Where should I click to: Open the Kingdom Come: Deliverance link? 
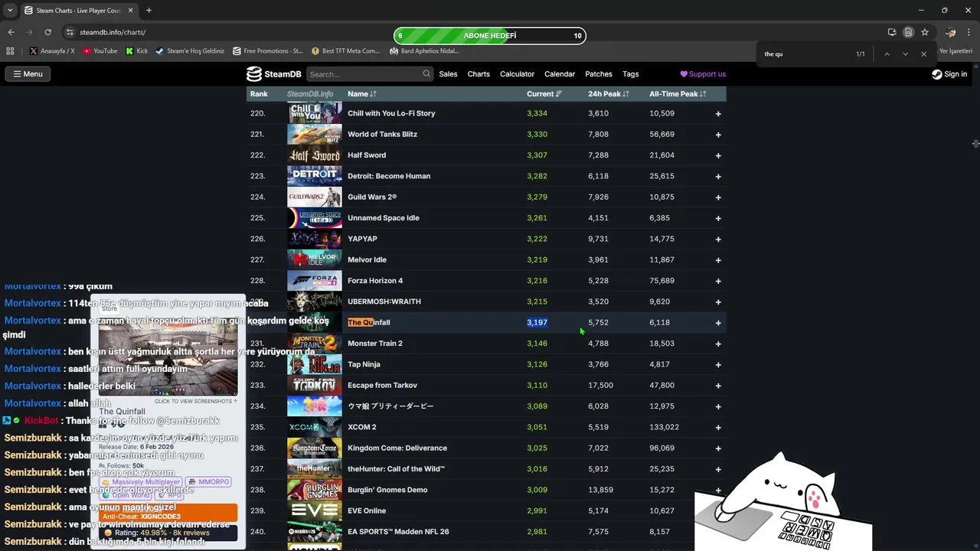pos(397,448)
